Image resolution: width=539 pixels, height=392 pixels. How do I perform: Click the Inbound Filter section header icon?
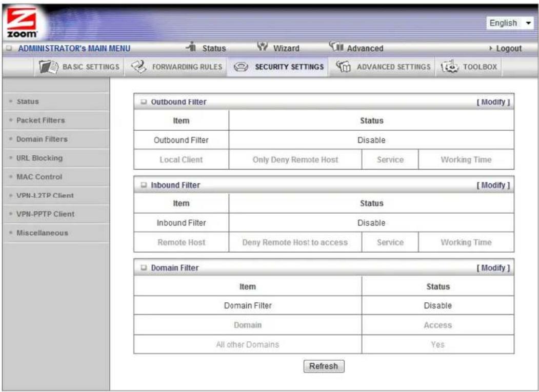(144, 185)
